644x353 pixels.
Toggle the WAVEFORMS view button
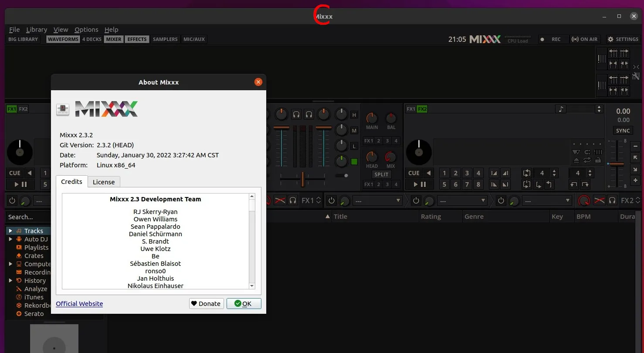tap(63, 39)
